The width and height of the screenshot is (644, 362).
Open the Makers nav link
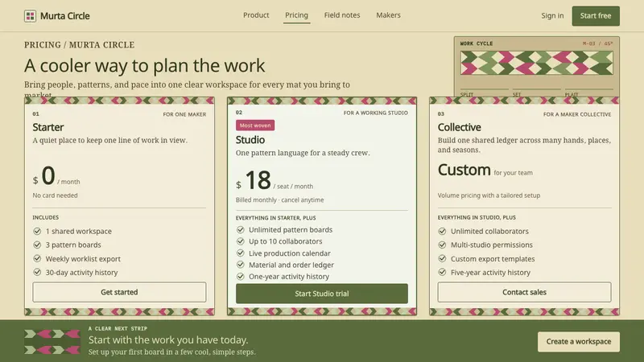(388, 15)
